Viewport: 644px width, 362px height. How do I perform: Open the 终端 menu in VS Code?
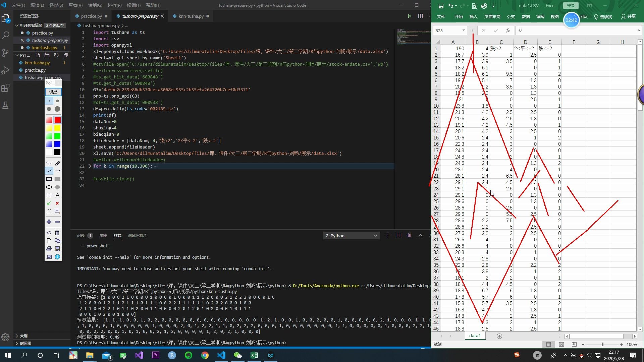(x=133, y=5)
